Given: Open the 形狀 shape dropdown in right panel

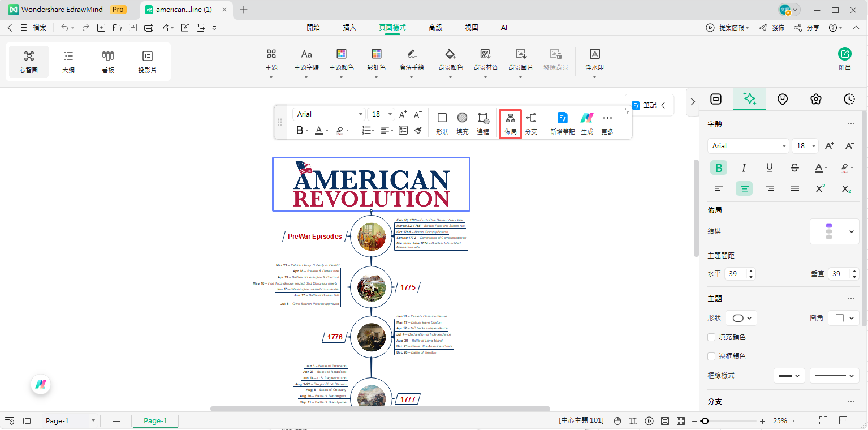Looking at the screenshot, I should pos(741,318).
